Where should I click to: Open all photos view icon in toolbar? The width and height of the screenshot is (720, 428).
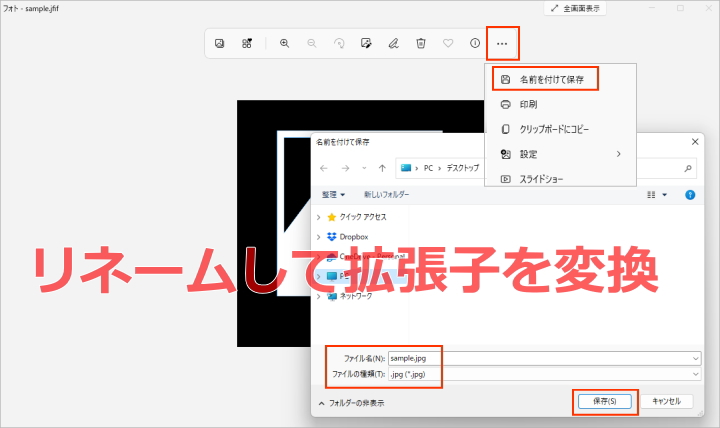coord(219,44)
